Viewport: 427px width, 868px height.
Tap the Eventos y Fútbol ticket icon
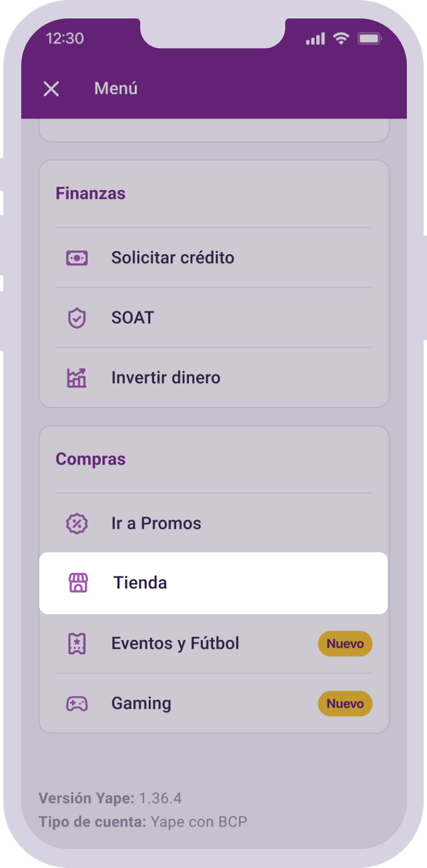[77, 644]
